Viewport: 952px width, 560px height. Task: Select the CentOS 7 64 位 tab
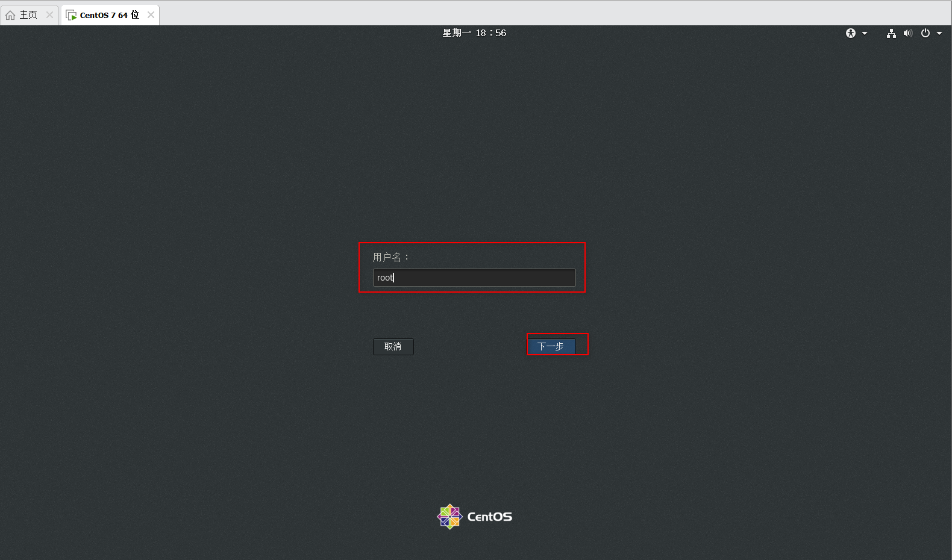click(110, 14)
